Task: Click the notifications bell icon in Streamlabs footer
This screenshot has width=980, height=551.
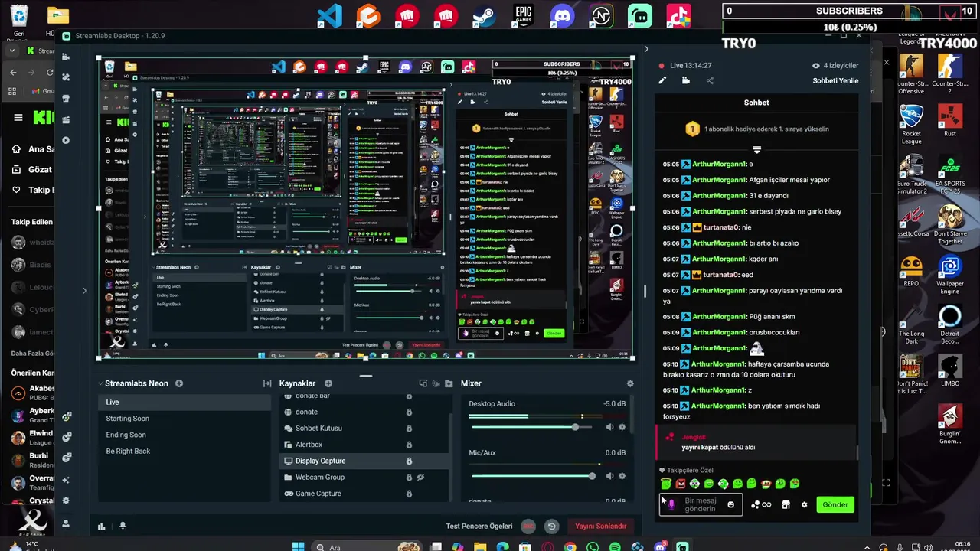Action: [122, 526]
